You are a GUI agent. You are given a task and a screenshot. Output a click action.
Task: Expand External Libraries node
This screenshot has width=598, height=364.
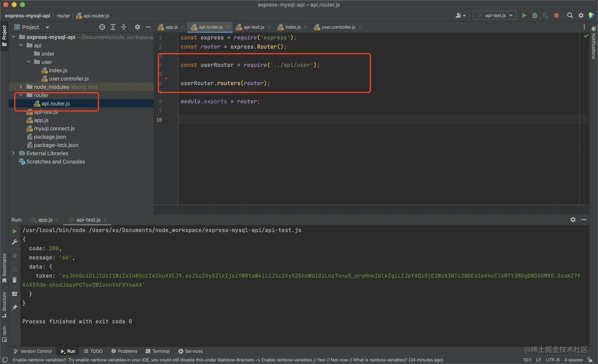(x=13, y=153)
